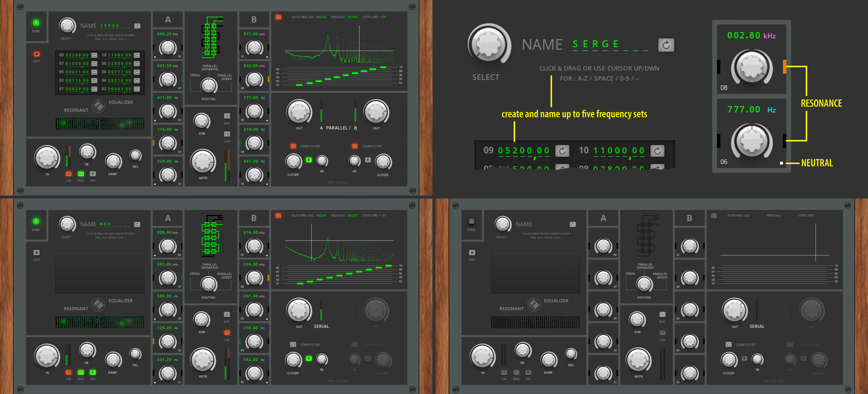Click frequency field 05200 00 in SERGE list
Screen dimensions: 868x394
coord(77,55)
